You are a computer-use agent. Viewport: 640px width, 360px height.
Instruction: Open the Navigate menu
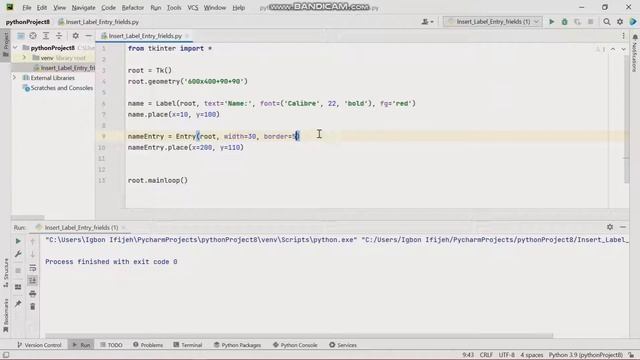coord(83,8)
